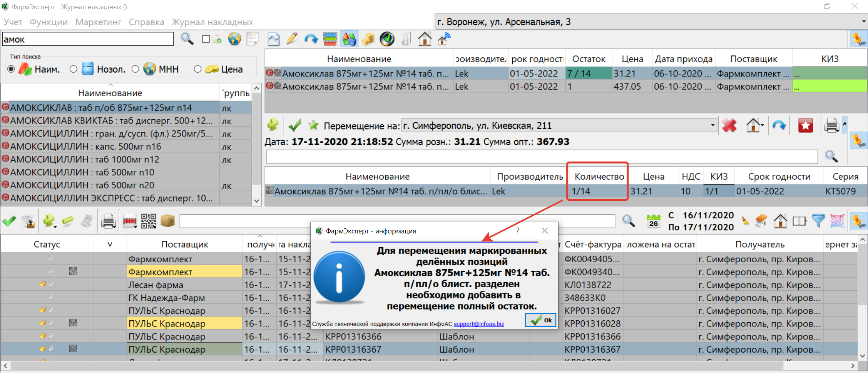Open the calendar icon showing 26
868x373 pixels.
click(x=653, y=221)
